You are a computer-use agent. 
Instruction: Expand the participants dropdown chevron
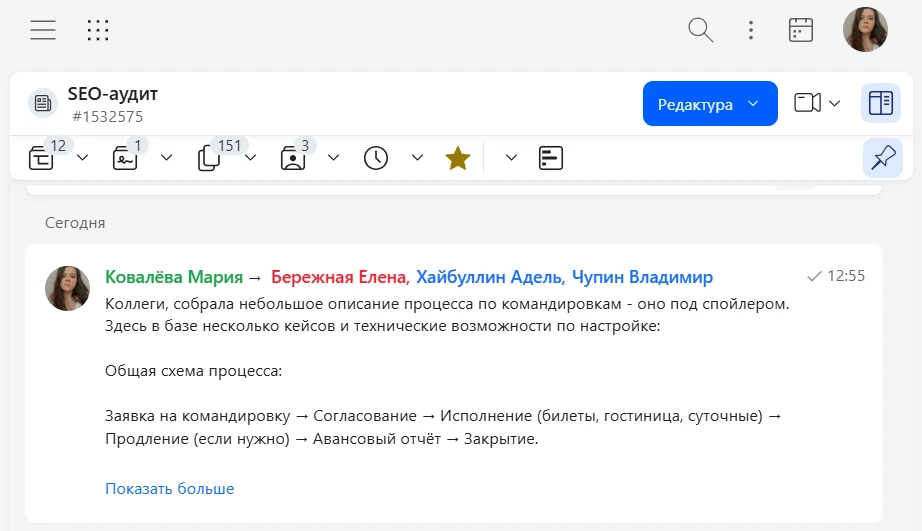(x=333, y=158)
